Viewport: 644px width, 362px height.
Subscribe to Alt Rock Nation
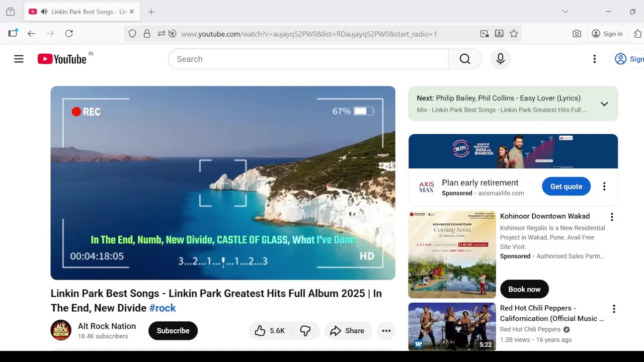(x=173, y=331)
